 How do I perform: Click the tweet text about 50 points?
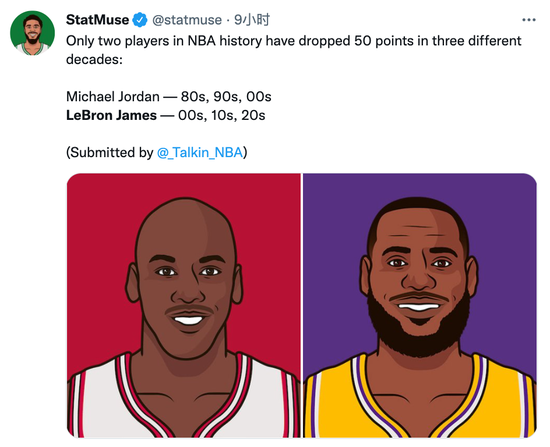(294, 50)
